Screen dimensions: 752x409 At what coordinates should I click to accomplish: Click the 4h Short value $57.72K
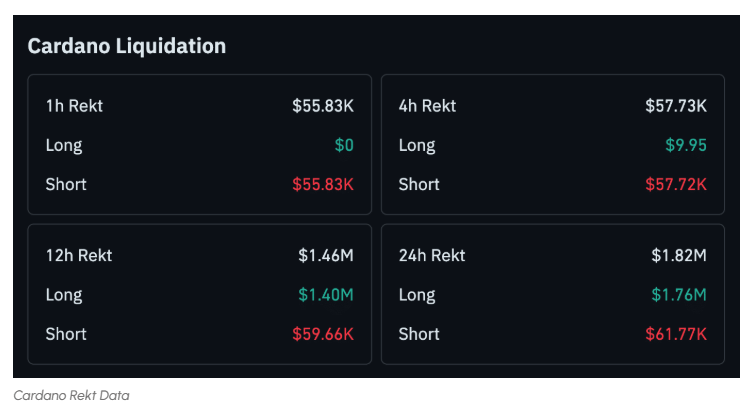coord(676,184)
